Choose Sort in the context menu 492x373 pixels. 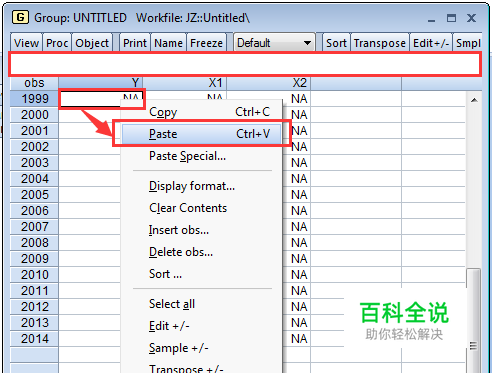tap(202, 274)
